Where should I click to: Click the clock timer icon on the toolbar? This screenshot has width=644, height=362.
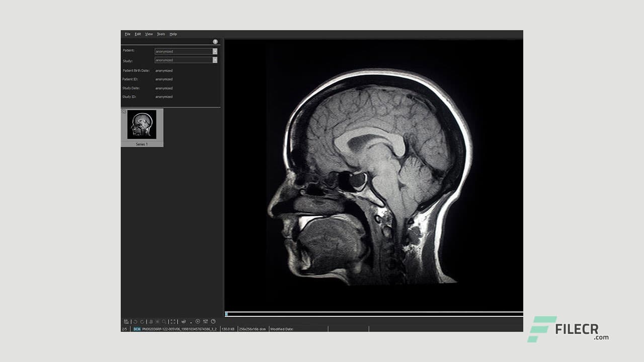[x=213, y=321]
